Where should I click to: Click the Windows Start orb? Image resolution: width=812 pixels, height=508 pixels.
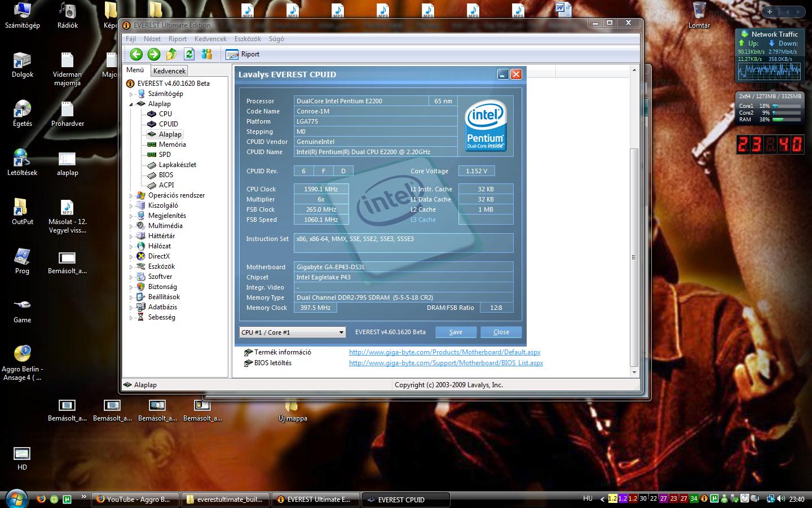(16, 498)
